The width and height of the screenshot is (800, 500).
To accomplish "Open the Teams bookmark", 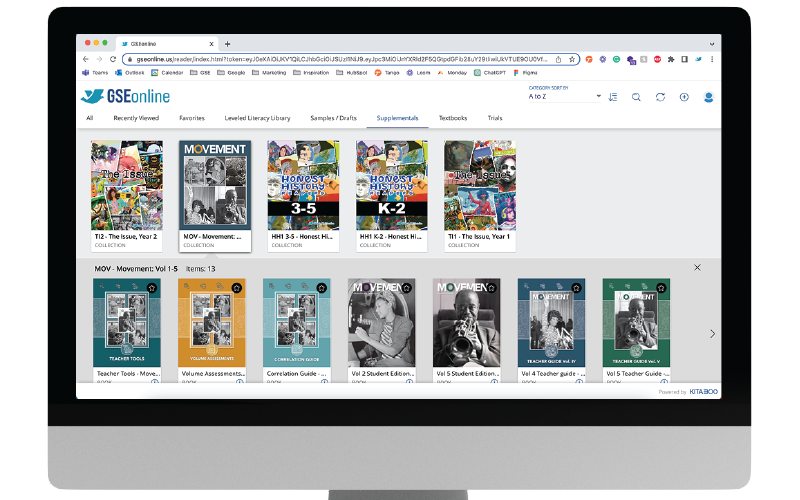I will click(95, 73).
